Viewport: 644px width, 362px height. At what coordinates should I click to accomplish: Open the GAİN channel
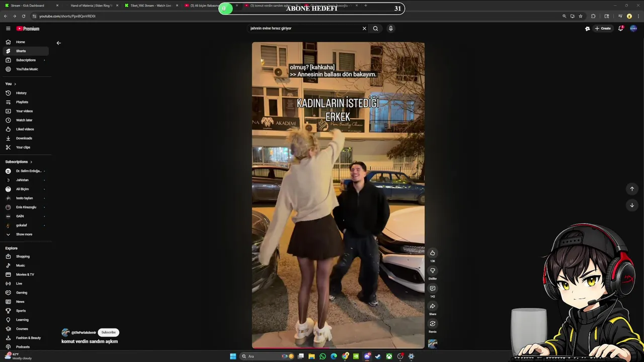click(x=25, y=216)
